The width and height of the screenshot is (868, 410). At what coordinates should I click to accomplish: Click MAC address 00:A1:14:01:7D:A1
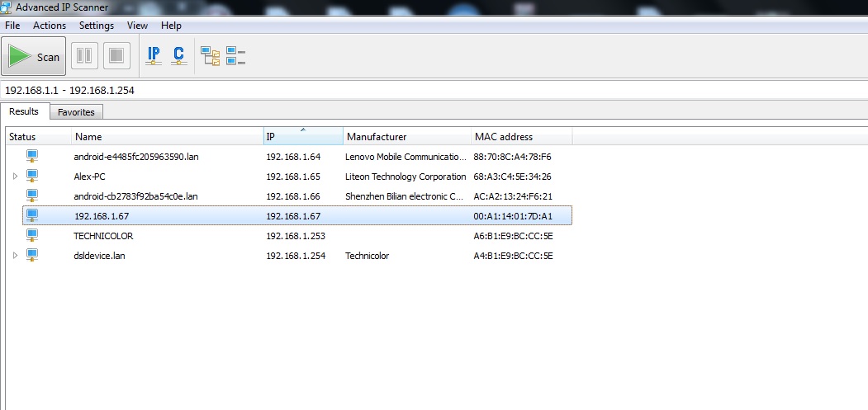(513, 216)
